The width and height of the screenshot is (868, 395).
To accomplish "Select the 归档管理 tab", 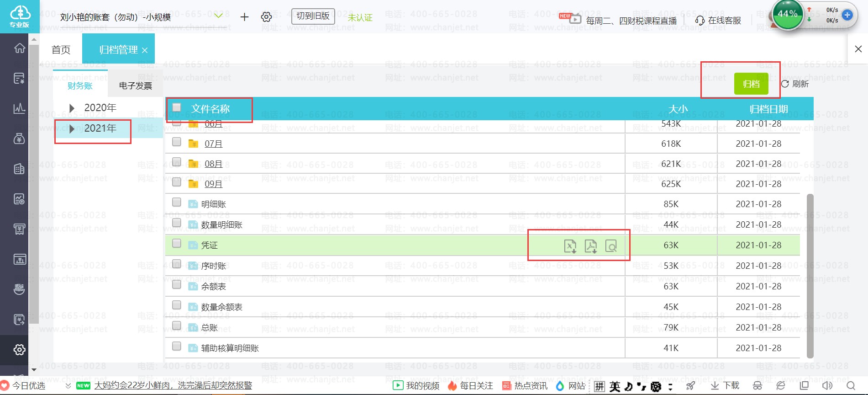I will click(x=118, y=49).
